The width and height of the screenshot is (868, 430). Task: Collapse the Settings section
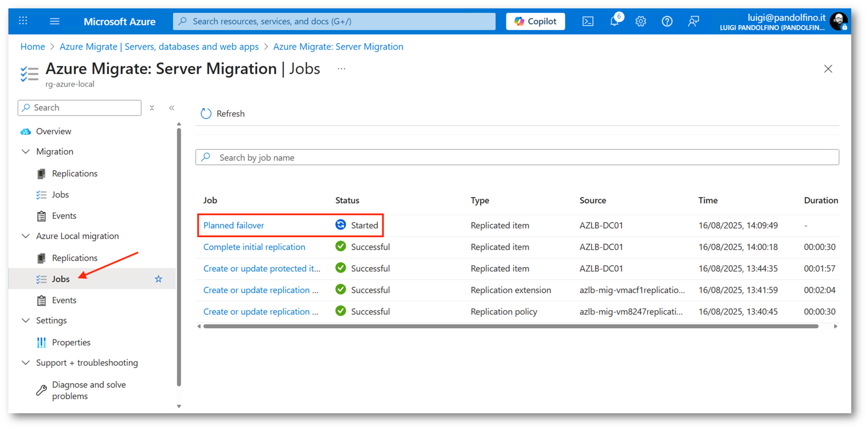tap(26, 321)
